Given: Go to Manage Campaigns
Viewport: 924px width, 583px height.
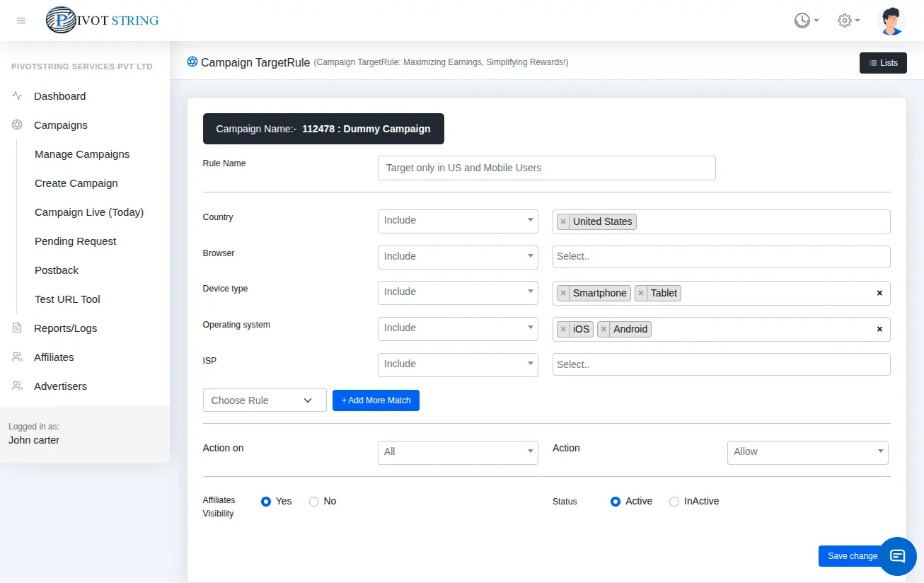Looking at the screenshot, I should coord(82,154).
